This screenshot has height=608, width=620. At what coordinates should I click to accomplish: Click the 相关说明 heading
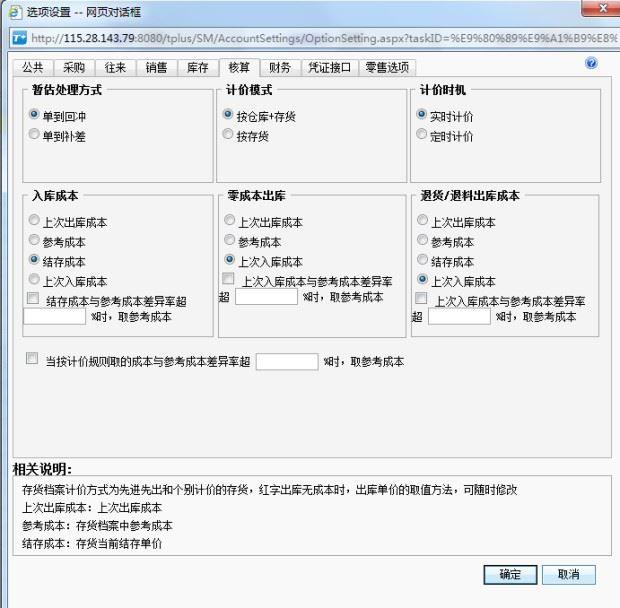click(42, 469)
